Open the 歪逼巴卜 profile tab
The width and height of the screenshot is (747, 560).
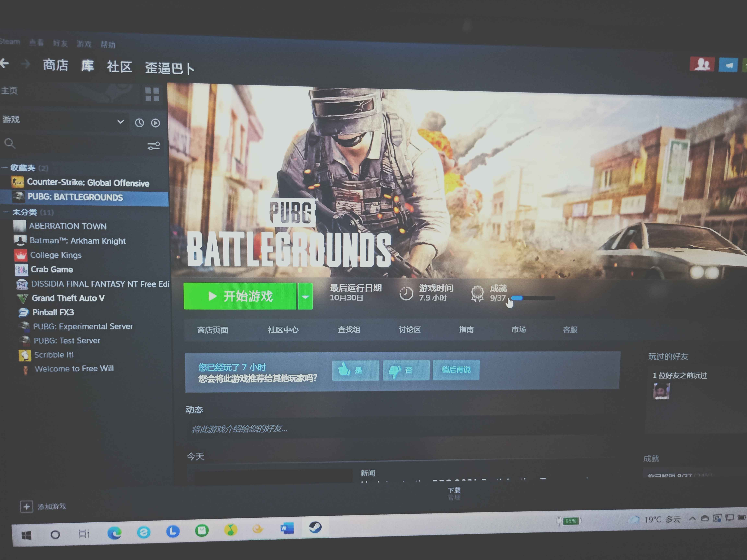coord(170,68)
